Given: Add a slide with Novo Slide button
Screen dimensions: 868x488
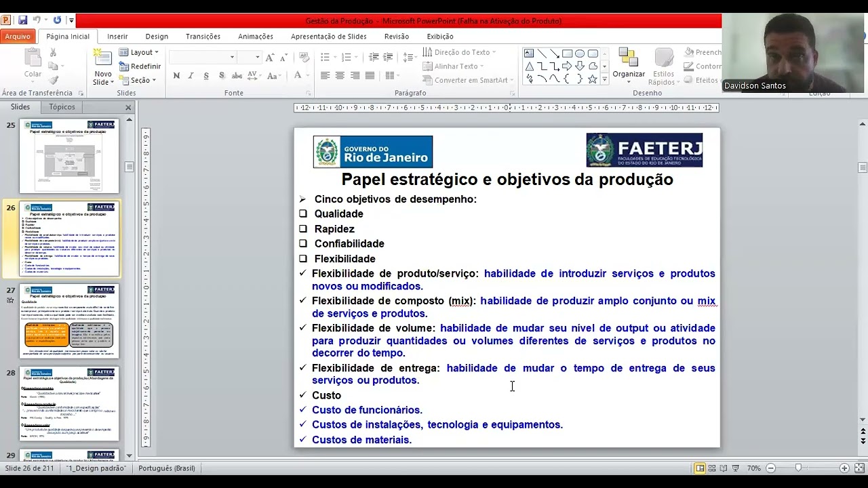Looking at the screenshot, I should (x=103, y=68).
